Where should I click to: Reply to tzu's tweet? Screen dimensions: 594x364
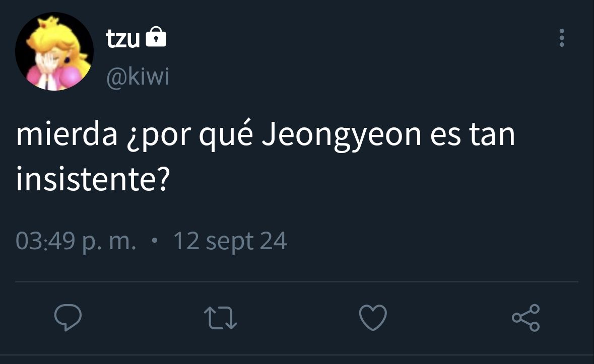pyautogui.click(x=68, y=317)
